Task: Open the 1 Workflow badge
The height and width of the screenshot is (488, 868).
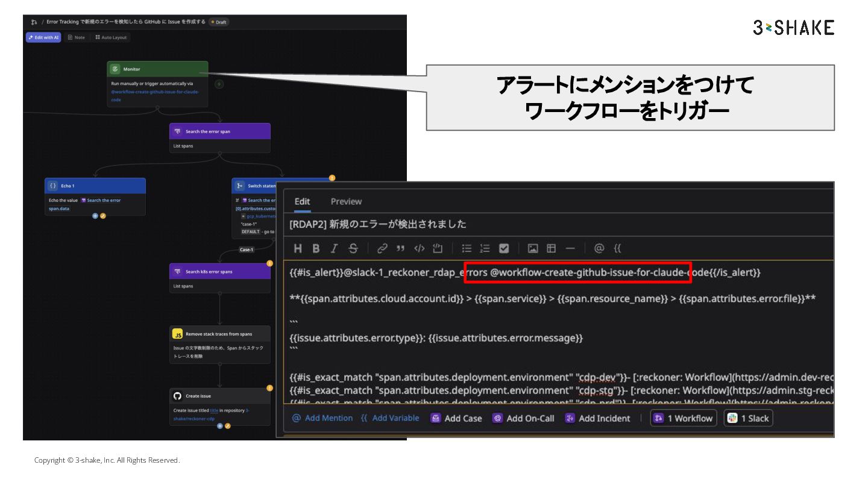Action: (x=684, y=418)
